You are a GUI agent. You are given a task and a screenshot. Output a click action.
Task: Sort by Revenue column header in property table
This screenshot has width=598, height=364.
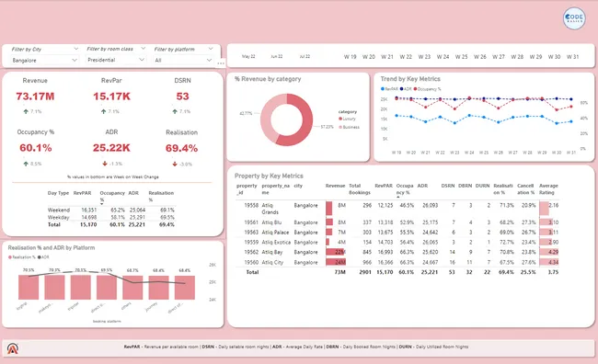335,186
